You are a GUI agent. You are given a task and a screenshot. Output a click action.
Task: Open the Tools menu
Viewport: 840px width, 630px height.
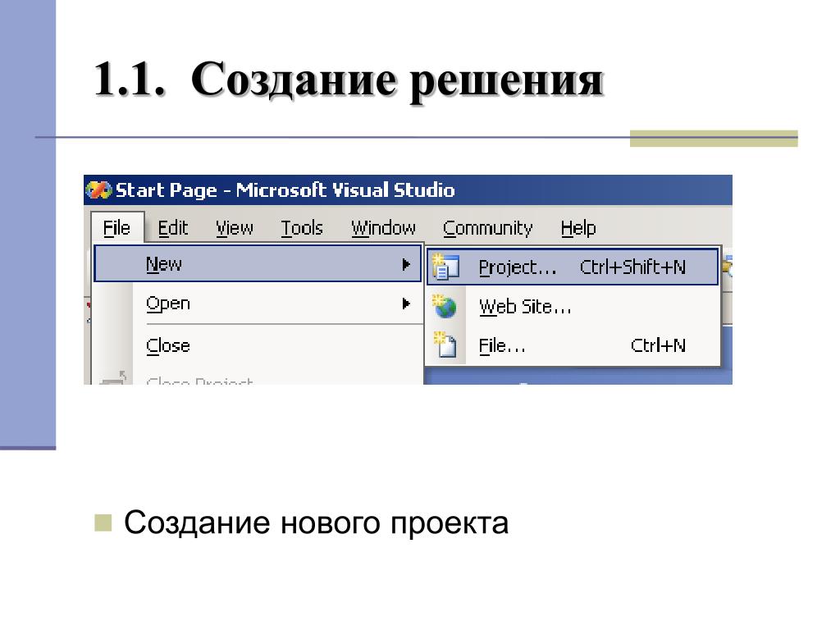point(302,228)
